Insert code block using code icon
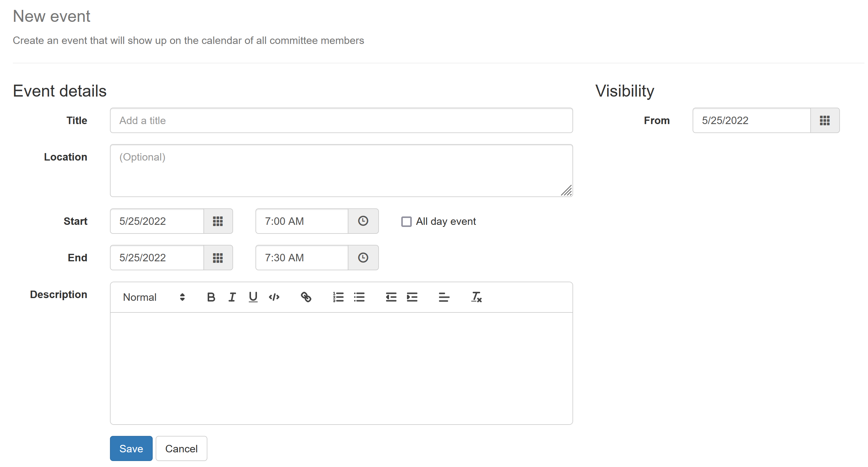This screenshot has width=868, height=467. pos(274,297)
